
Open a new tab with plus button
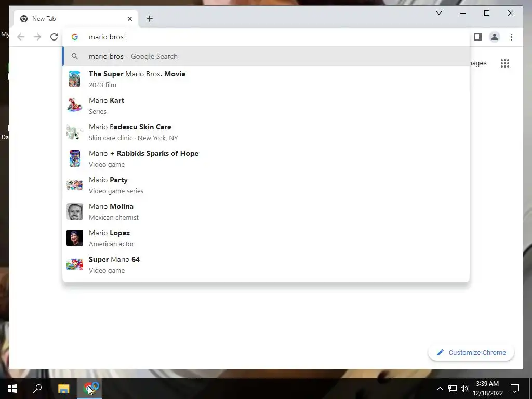click(150, 19)
